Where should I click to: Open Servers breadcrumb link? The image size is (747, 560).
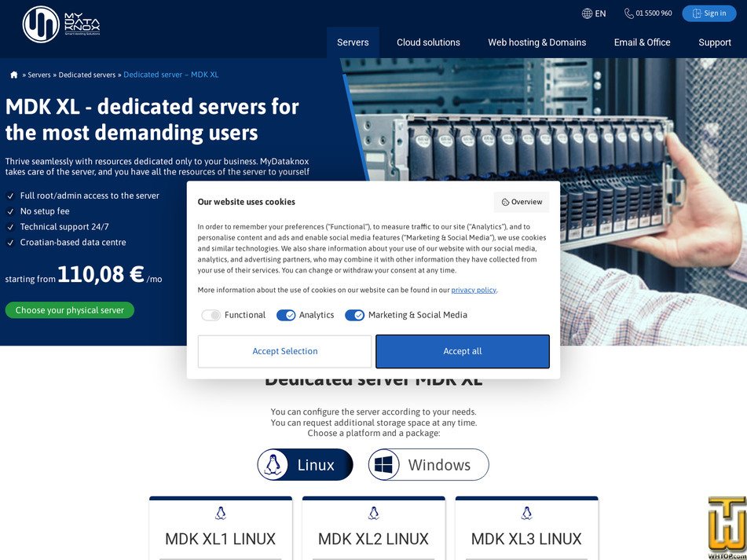[x=39, y=75]
